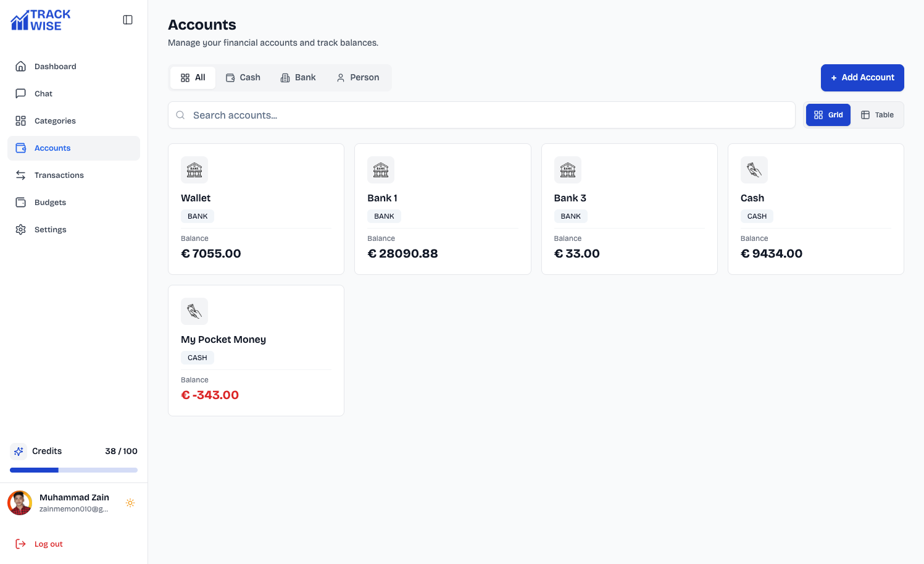Image resolution: width=924 pixels, height=564 pixels.
Task: Click the accounts search field
Action: click(432, 115)
